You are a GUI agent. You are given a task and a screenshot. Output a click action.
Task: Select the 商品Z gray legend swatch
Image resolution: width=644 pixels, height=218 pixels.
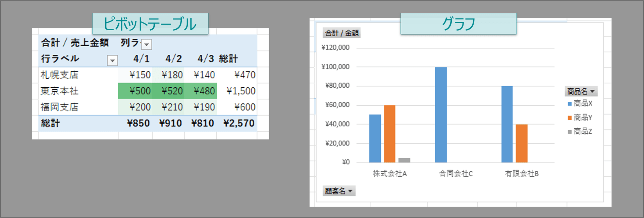click(570, 132)
